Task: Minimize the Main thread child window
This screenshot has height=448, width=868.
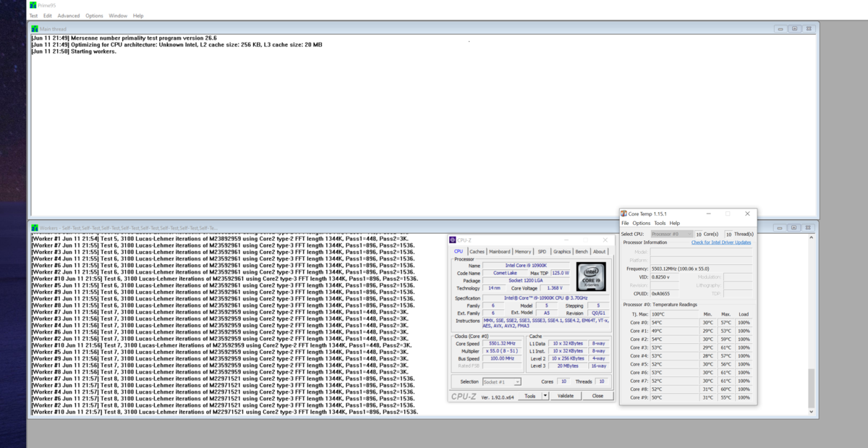Action: pos(780,28)
